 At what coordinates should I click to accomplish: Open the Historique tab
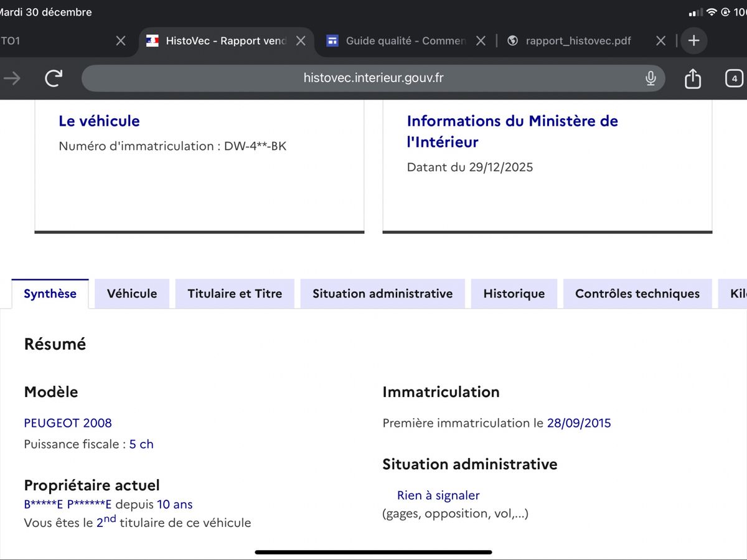(514, 294)
